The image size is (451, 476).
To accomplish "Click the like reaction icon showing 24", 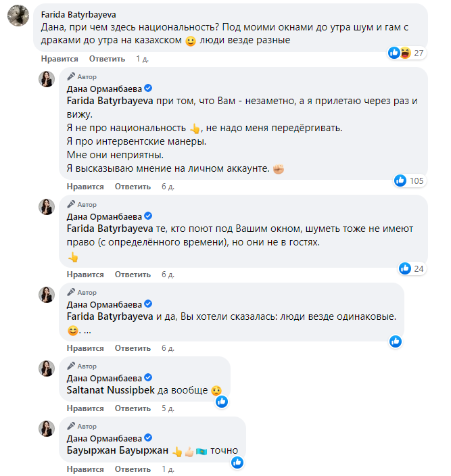I will [x=404, y=268].
